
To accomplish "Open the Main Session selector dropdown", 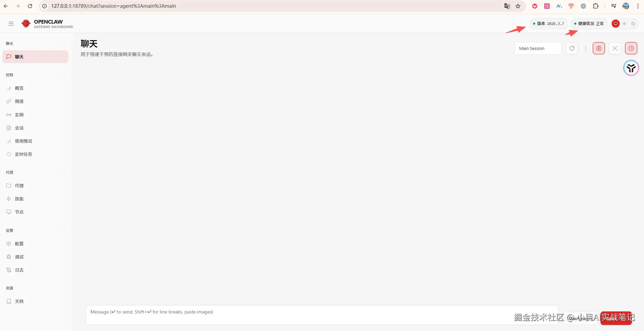I will point(538,48).
